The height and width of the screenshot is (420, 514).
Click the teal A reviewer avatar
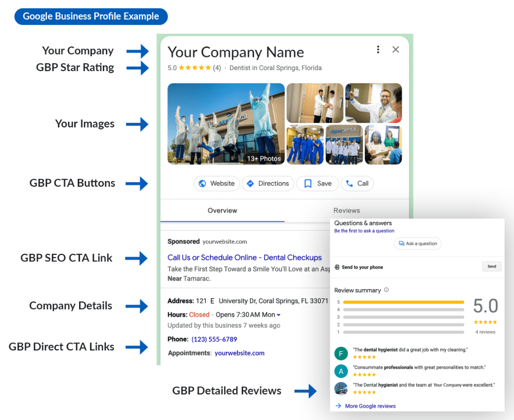point(341,371)
